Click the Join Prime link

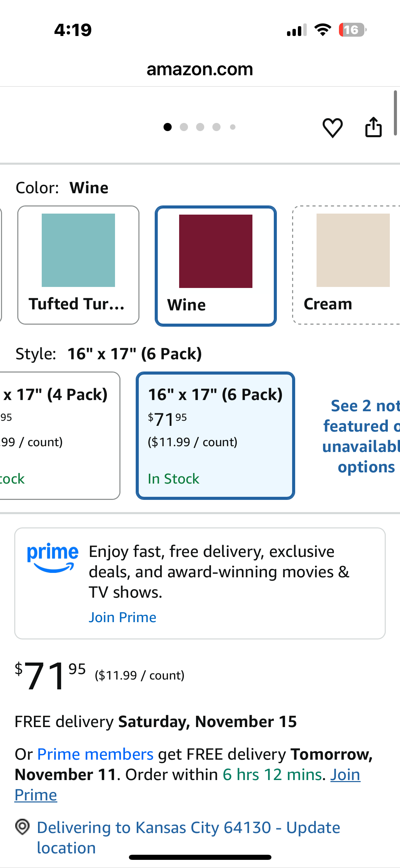pyautogui.click(x=122, y=617)
